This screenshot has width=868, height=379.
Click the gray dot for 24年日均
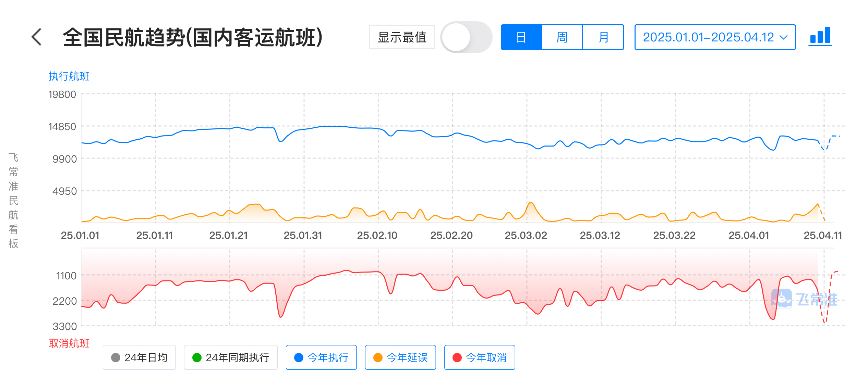(116, 357)
